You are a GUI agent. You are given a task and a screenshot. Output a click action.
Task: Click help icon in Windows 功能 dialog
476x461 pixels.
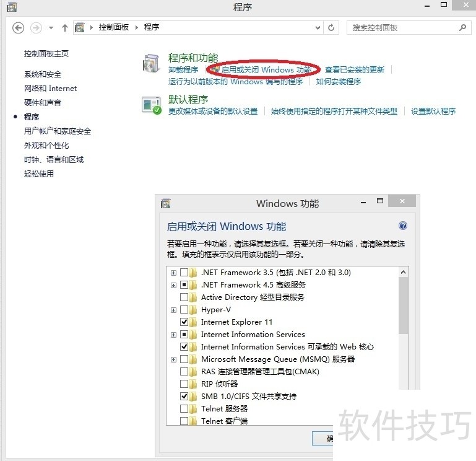[x=402, y=226]
